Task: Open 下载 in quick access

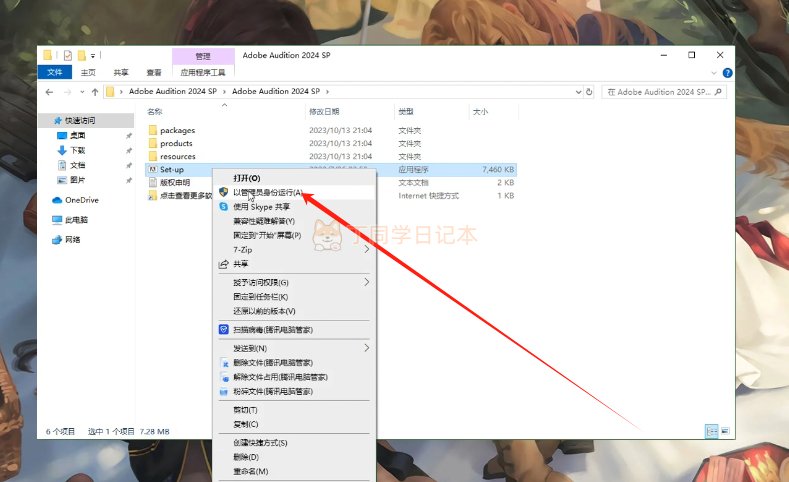Action: coord(71,150)
